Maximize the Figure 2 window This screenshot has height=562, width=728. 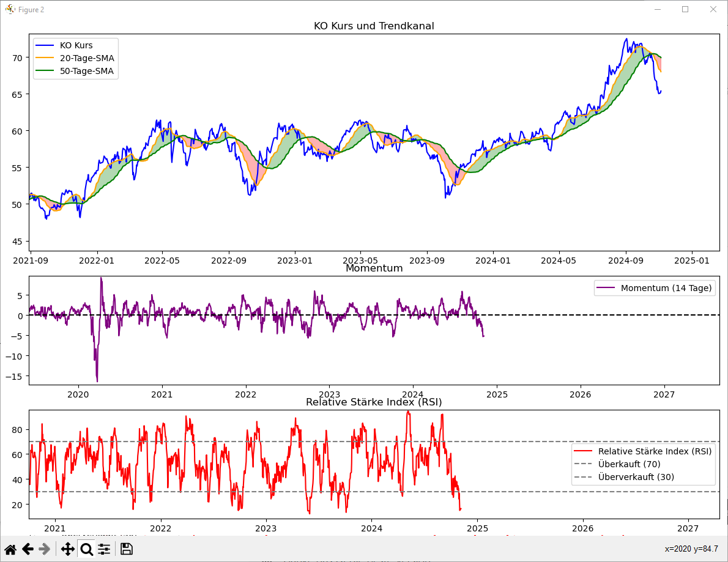[685, 9]
